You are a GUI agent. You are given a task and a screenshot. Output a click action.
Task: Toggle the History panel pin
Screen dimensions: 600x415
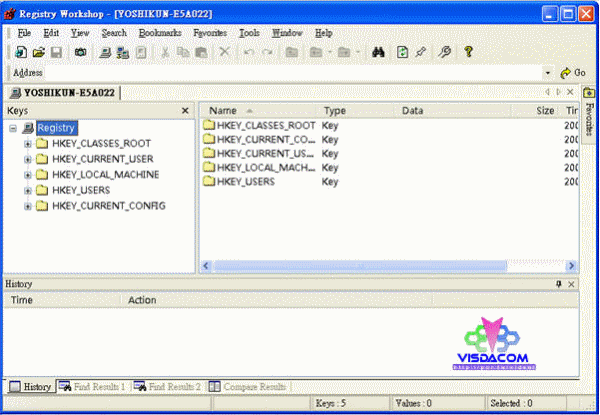coord(559,285)
